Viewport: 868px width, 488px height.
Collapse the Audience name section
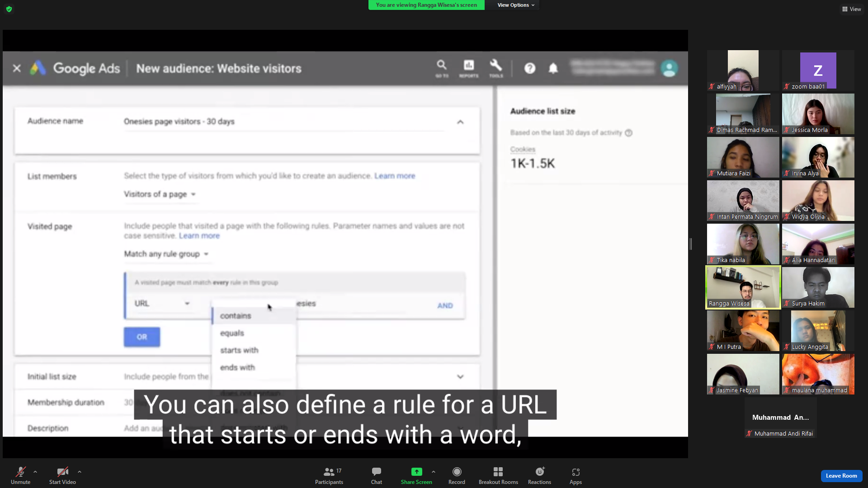[x=460, y=122]
